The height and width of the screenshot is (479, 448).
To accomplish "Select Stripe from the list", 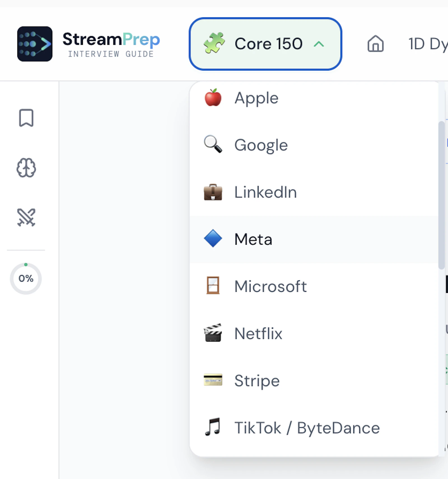I will [x=314, y=380].
